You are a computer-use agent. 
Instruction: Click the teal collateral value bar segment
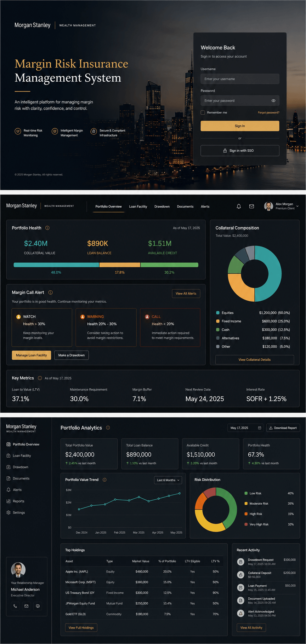[x=56, y=265]
